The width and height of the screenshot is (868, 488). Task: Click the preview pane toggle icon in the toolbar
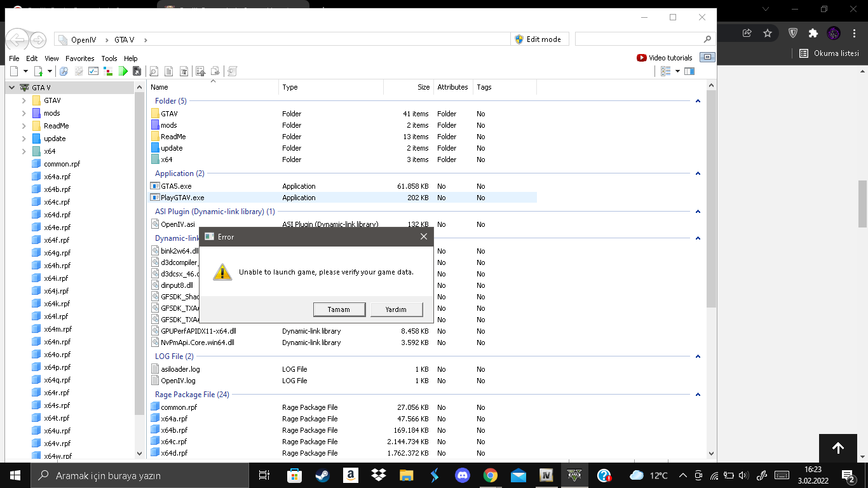[x=689, y=71]
